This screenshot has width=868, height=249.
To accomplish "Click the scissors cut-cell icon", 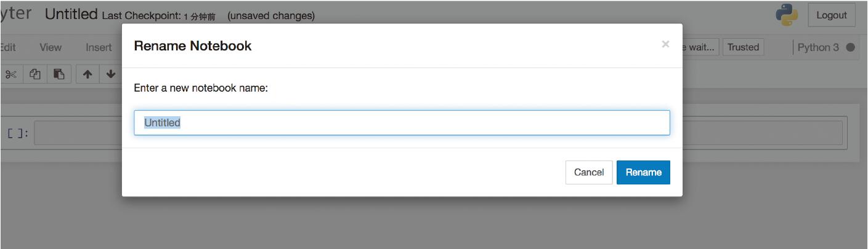I will point(11,74).
